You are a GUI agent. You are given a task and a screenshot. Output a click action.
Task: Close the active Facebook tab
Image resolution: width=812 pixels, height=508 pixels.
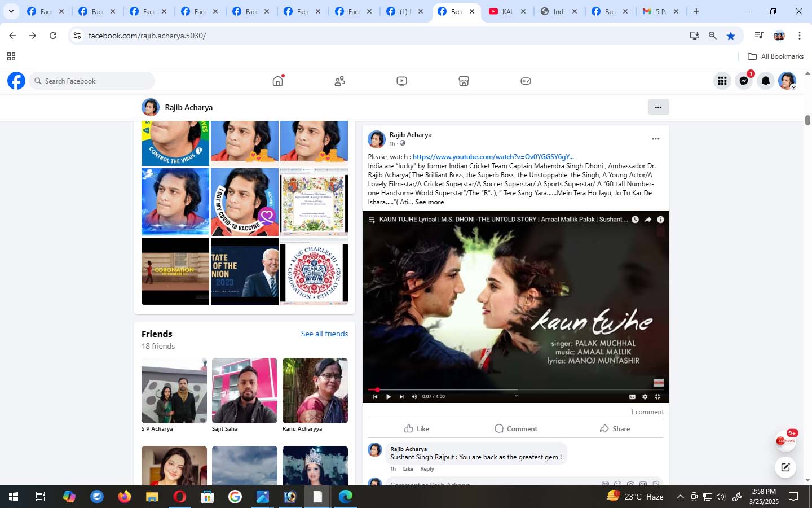pos(472,11)
